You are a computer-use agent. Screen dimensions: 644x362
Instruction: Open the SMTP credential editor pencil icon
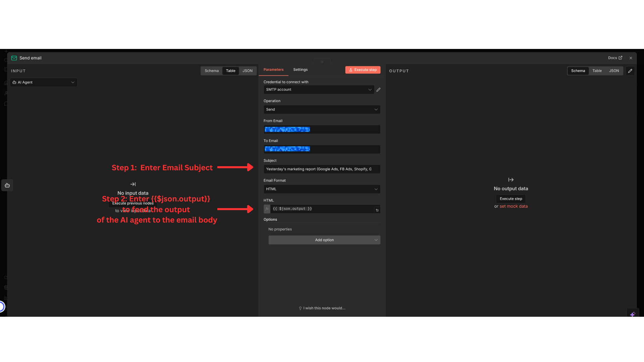coord(378,89)
